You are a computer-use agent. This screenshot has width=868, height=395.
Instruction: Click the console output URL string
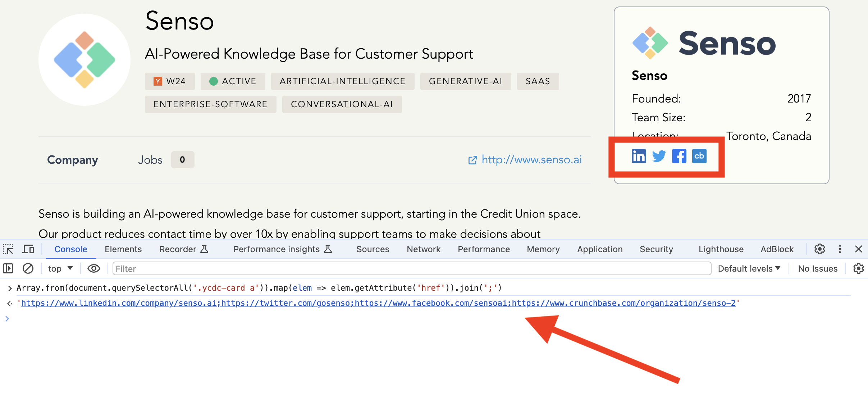[378, 303]
